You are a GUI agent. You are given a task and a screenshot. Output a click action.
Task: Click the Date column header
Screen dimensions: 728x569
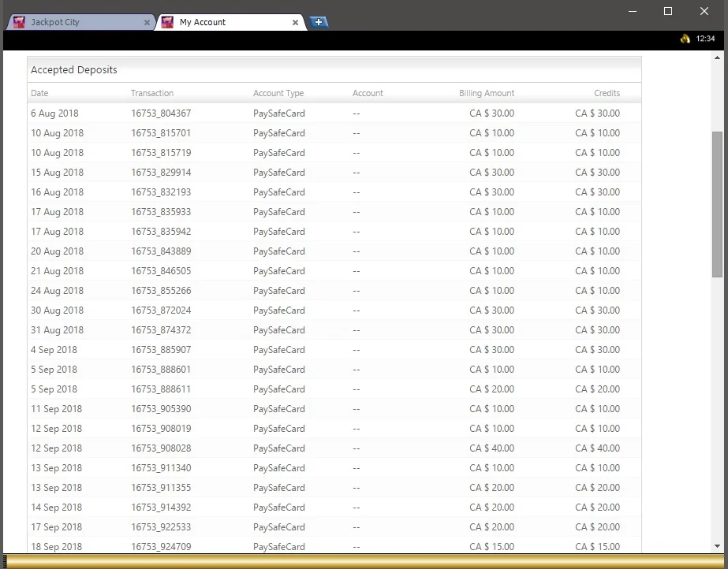(39, 93)
